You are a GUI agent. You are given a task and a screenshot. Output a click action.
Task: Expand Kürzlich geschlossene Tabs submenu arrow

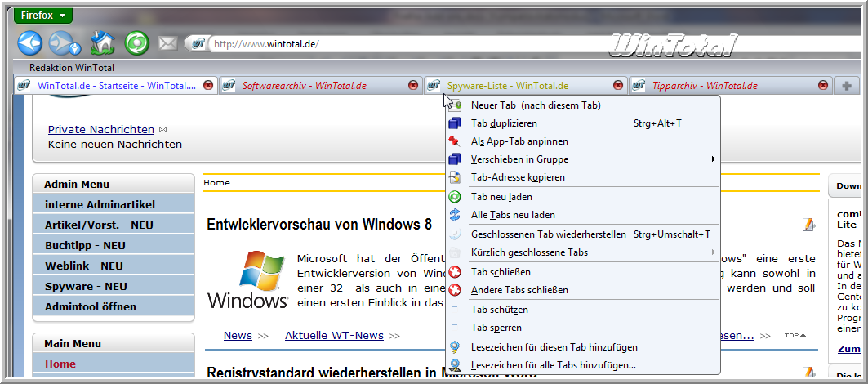(714, 252)
